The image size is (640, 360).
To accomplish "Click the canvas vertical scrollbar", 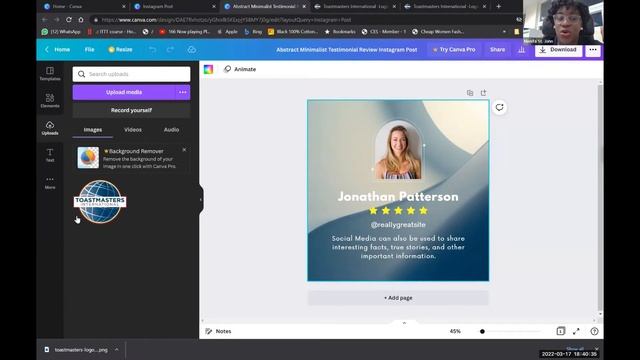I will (600, 198).
